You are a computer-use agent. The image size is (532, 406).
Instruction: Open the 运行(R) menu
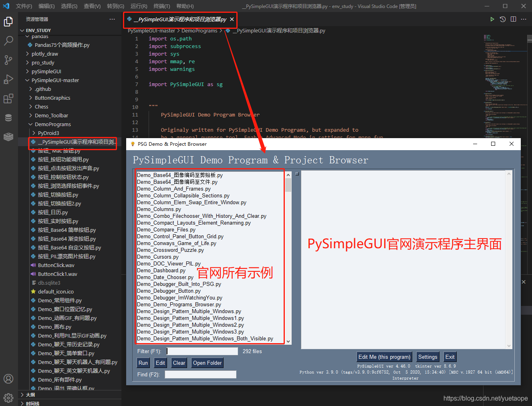tap(139, 6)
